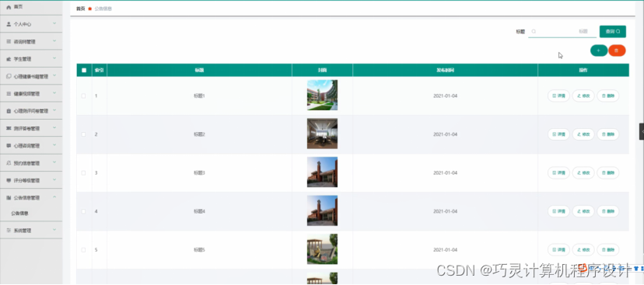This screenshot has width=644, height=285.
Task: Click the 查询 search button
Action: click(612, 32)
